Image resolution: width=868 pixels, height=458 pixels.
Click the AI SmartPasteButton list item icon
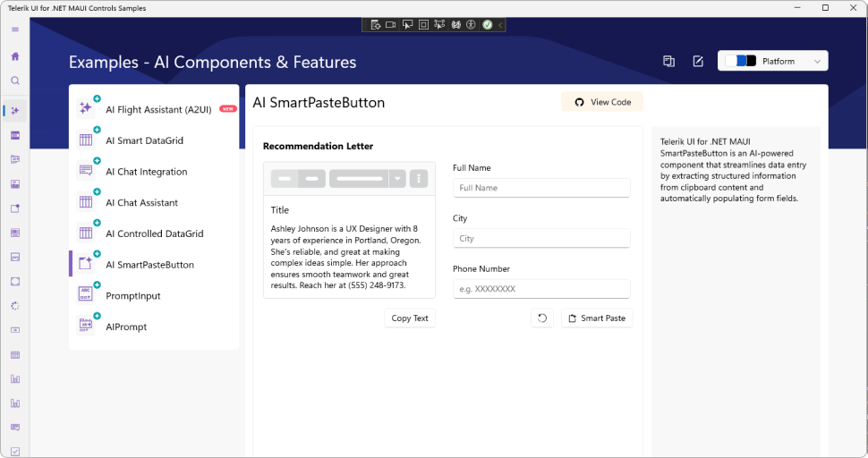coord(86,264)
